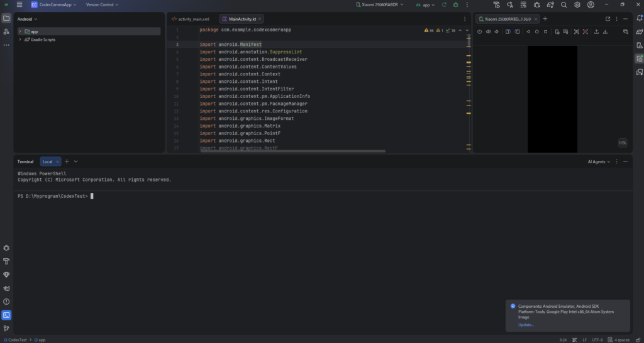Screen dimensions: 644x343
Task: Open Notifications bell in right sidebar
Action: [x=640, y=18]
